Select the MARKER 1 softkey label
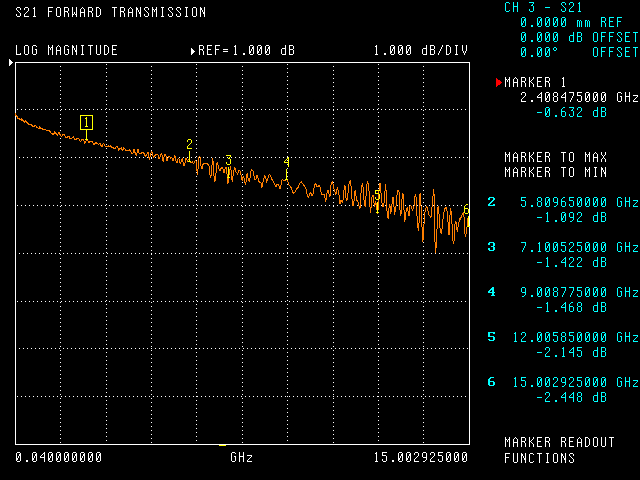Screen dimensions: 640x480 (537, 82)
